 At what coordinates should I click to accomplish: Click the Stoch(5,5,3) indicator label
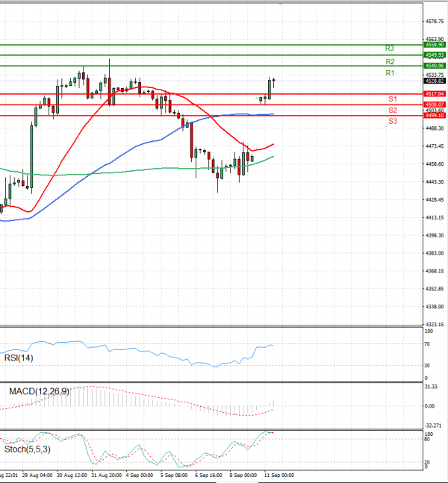[27, 450]
